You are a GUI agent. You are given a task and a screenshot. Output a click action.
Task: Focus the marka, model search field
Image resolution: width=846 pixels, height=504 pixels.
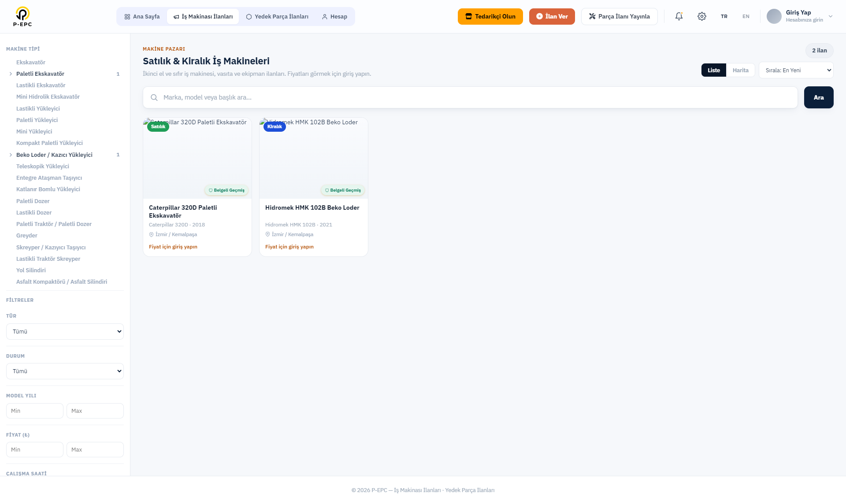(470, 97)
